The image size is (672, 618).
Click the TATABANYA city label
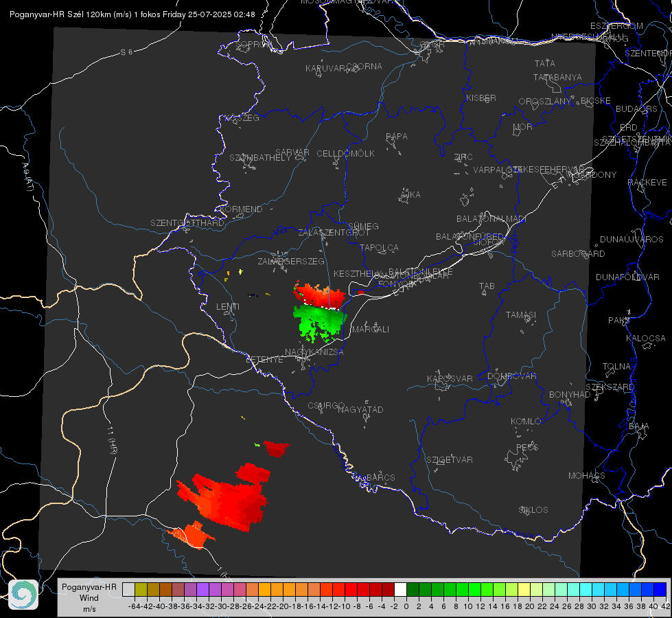pyautogui.click(x=557, y=77)
